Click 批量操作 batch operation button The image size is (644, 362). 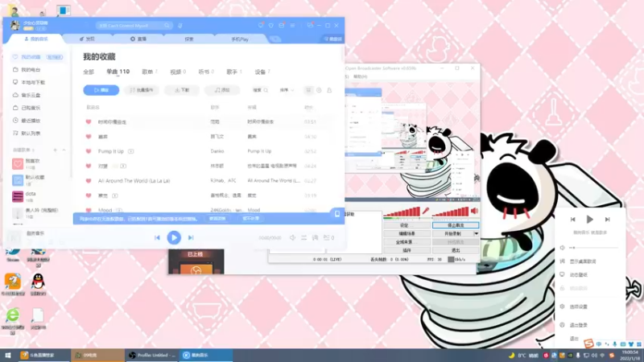[x=142, y=90]
